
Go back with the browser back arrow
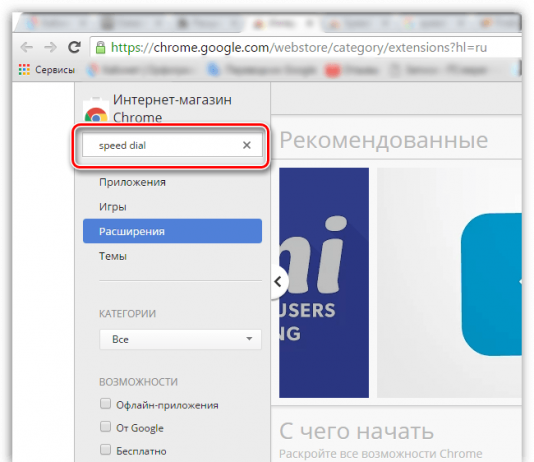[27, 47]
